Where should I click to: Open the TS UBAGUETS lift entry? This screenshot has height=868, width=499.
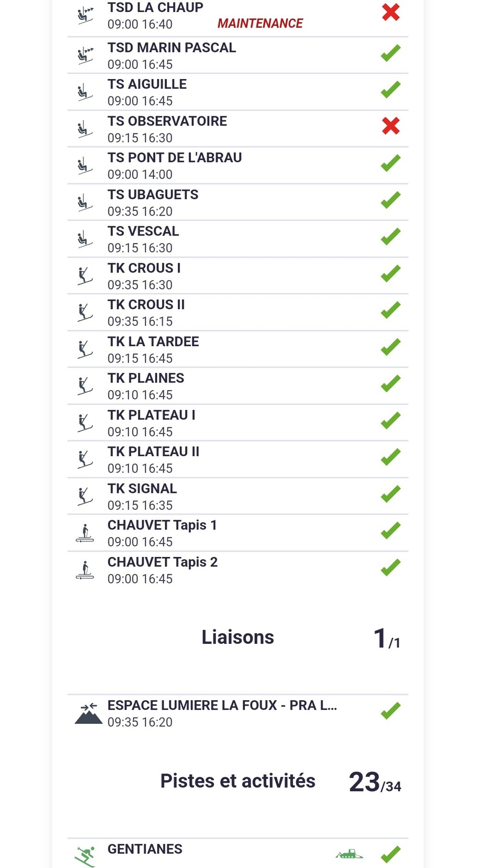(x=153, y=202)
